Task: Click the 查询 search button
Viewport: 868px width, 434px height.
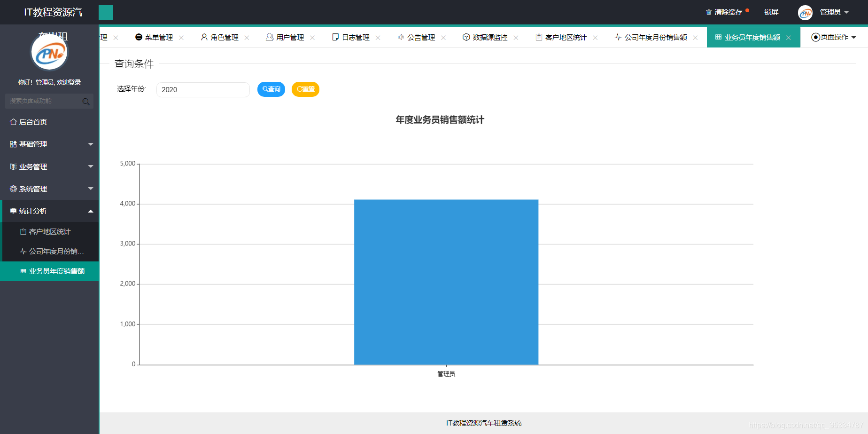Action: pyautogui.click(x=271, y=89)
